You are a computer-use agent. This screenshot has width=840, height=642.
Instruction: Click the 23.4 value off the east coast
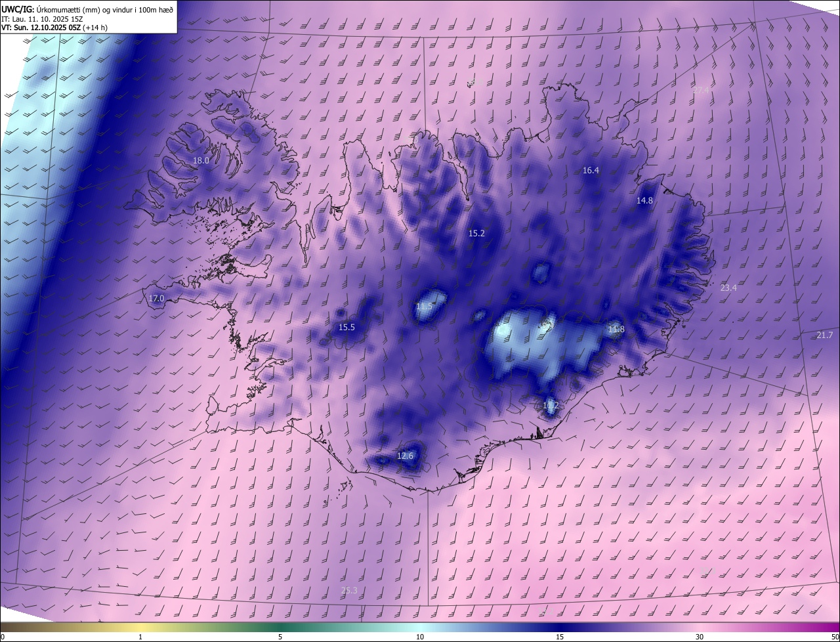[x=728, y=288]
